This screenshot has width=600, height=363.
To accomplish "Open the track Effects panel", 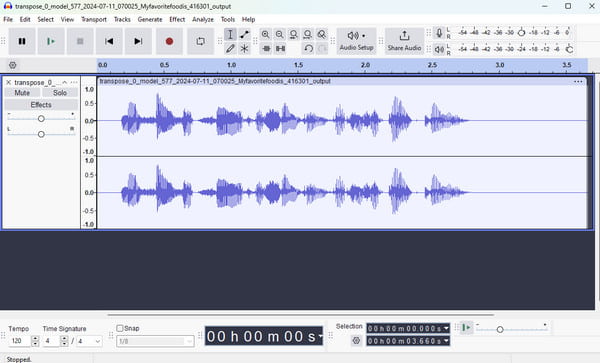I will 41,105.
